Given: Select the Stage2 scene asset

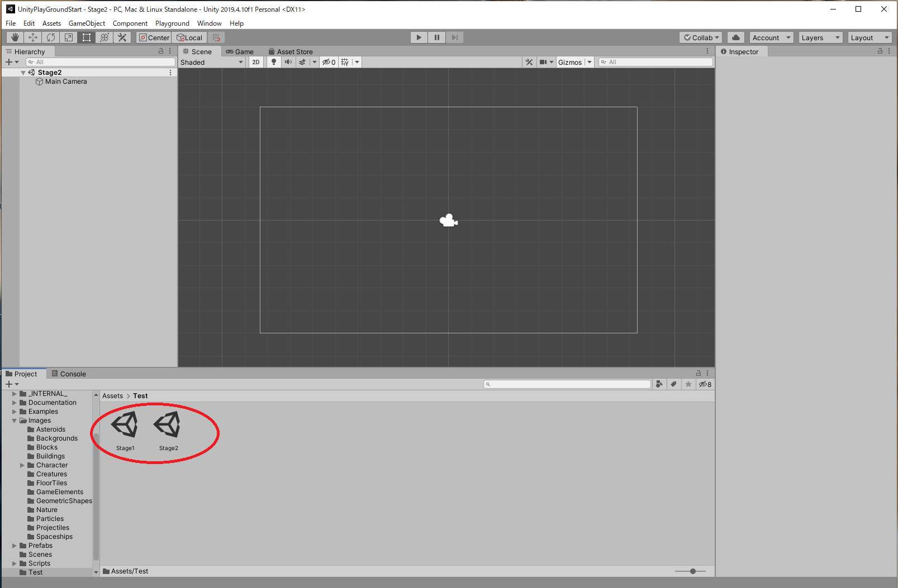Looking at the screenshot, I should [168, 431].
